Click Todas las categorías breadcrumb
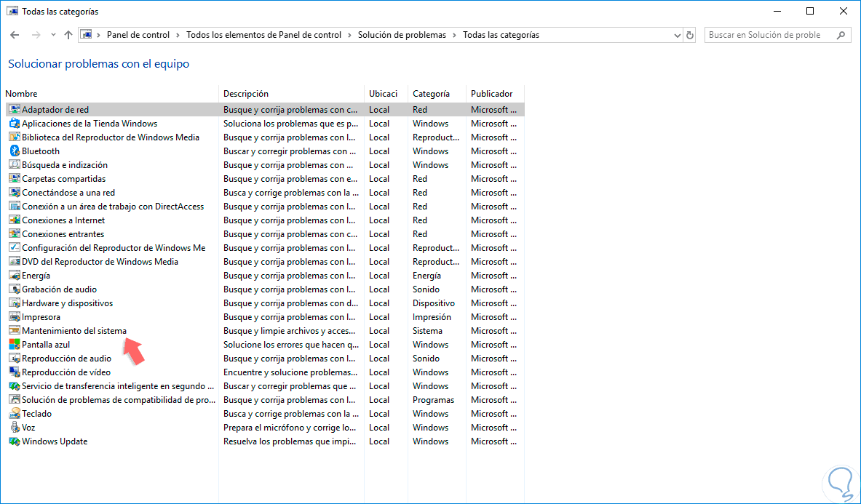Screen dimensions: 861x504 point(501,35)
